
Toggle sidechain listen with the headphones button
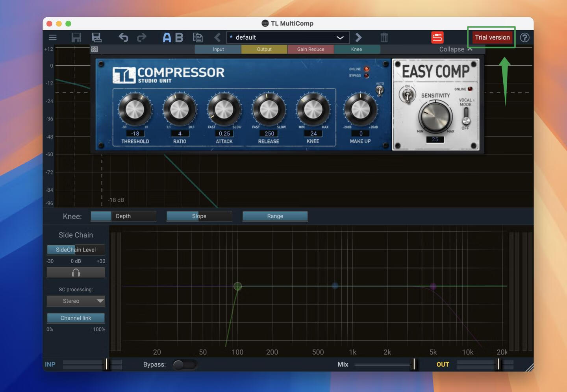point(76,272)
